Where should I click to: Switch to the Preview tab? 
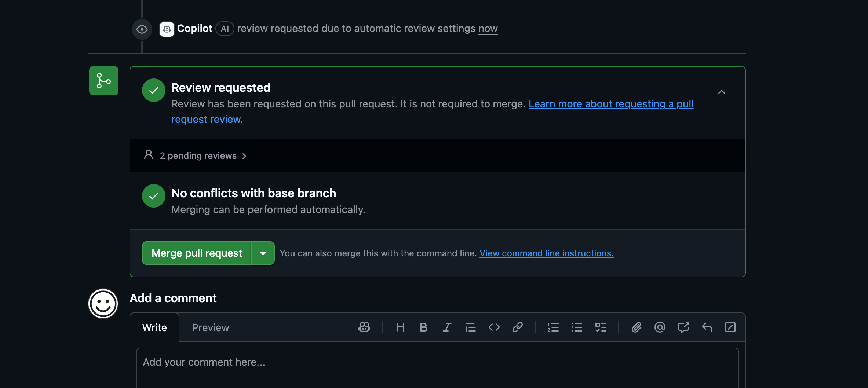click(210, 327)
